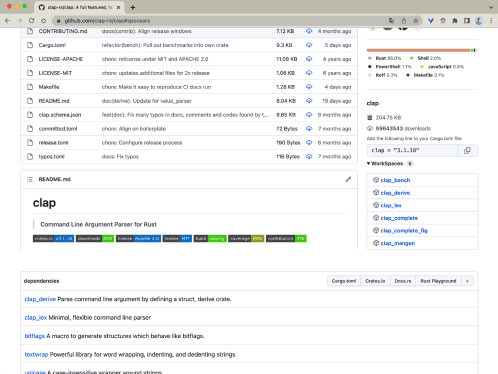Select the WorkSpaces count badge
The width and height of the screenshot is (498, 374).
click(x=410, y=163)
